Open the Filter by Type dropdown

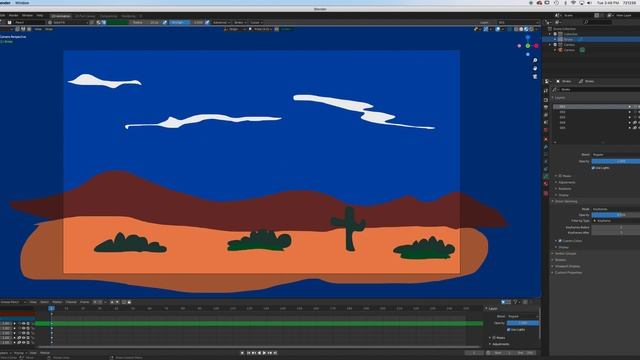[616, 220]
